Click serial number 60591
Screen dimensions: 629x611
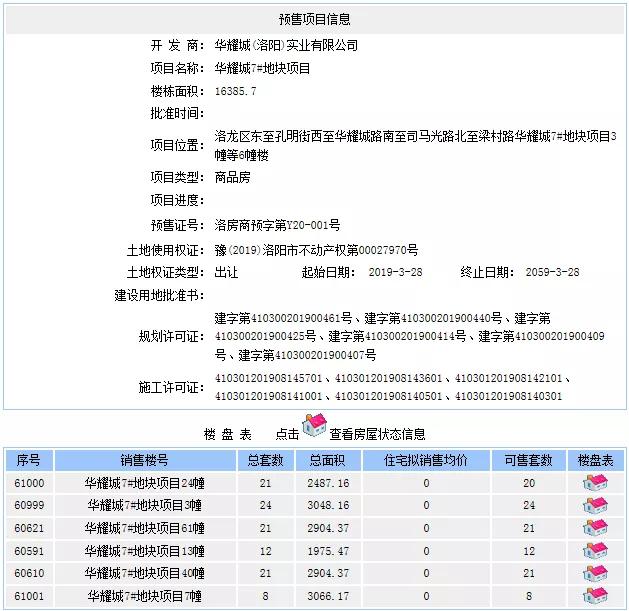(x=29, y=551)
